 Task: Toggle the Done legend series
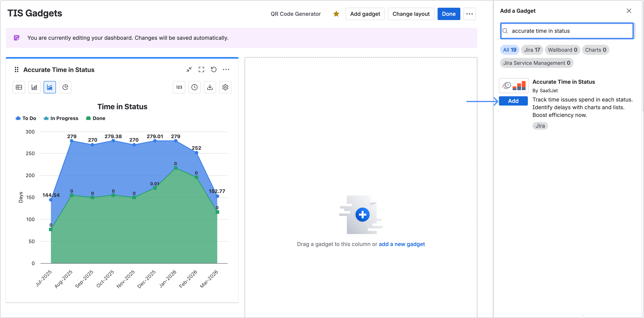coord(96,118)
